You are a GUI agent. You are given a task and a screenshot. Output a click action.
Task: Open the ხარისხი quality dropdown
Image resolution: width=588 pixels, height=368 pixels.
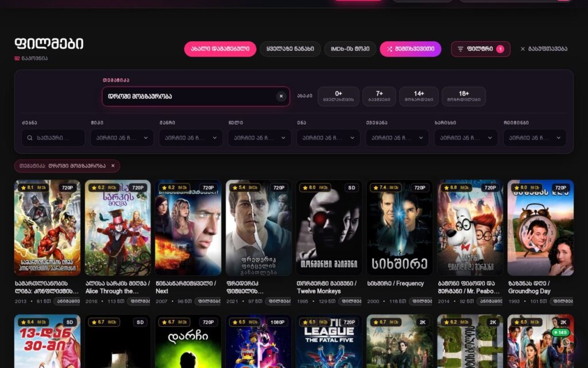[x=466, y=138]
